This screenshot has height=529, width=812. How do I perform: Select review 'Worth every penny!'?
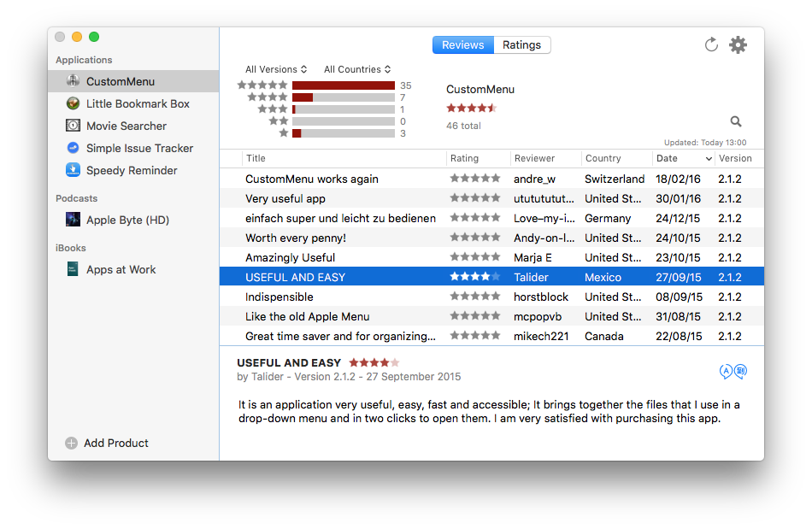[x=492, y=238]
